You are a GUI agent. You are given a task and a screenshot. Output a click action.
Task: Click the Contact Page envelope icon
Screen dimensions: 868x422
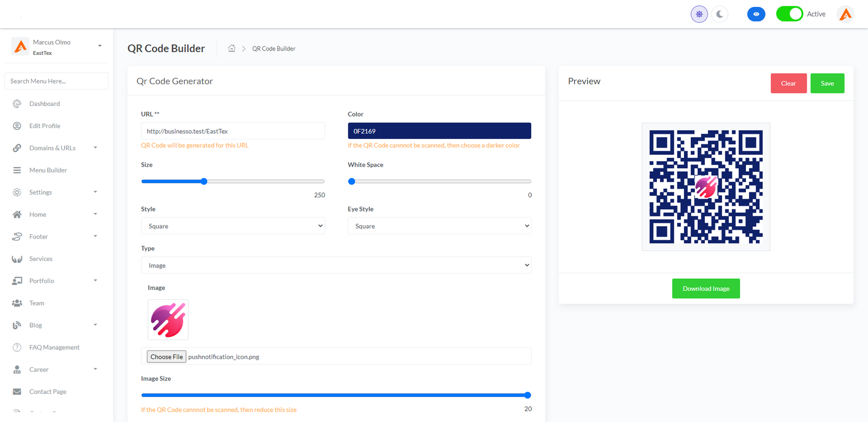click(x=17, y=392)
